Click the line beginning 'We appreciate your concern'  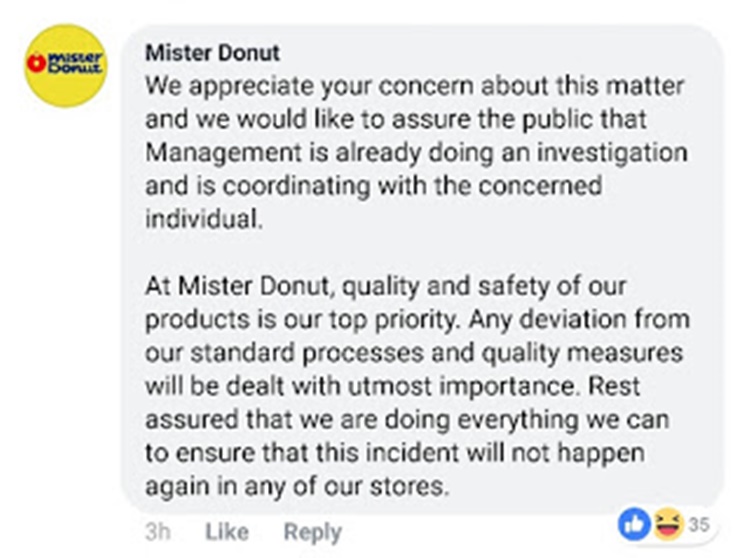415,87
